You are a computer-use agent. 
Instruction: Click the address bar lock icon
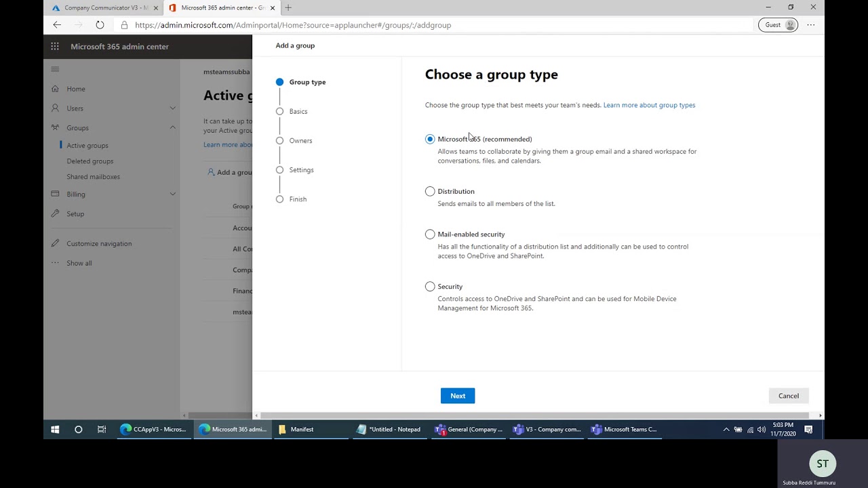pyautogui.click(x=124, y=25)
